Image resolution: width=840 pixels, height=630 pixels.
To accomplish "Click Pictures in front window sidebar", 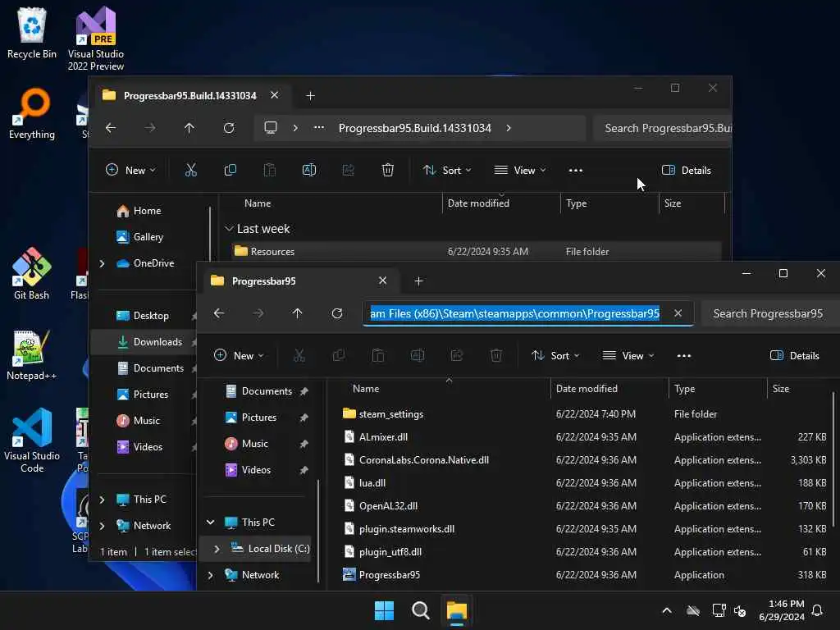I will (x=259, y=418).
